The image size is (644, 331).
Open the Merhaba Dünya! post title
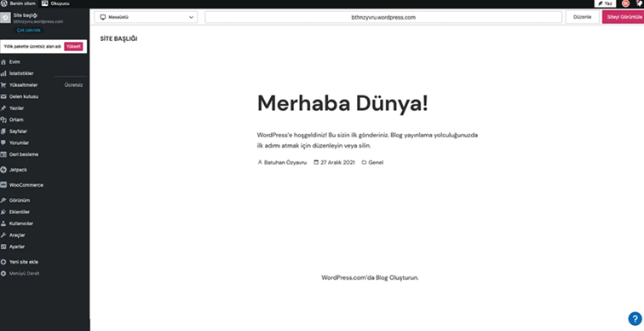click(x=342, y=102)
